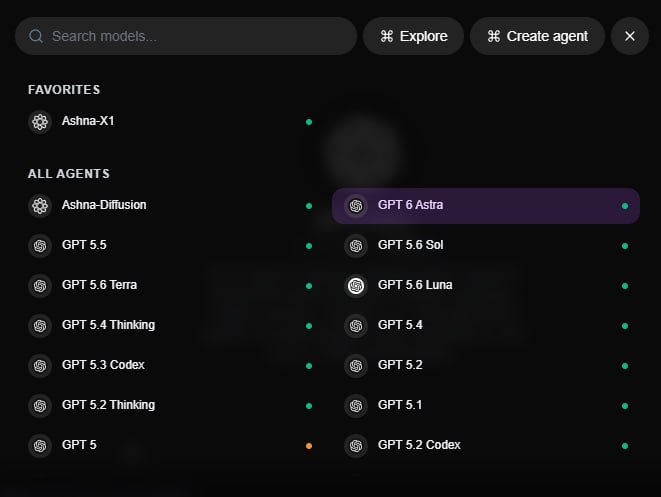Click the GPT 5.2 icon in right column
661x497 pixels.
pos(356,366)
